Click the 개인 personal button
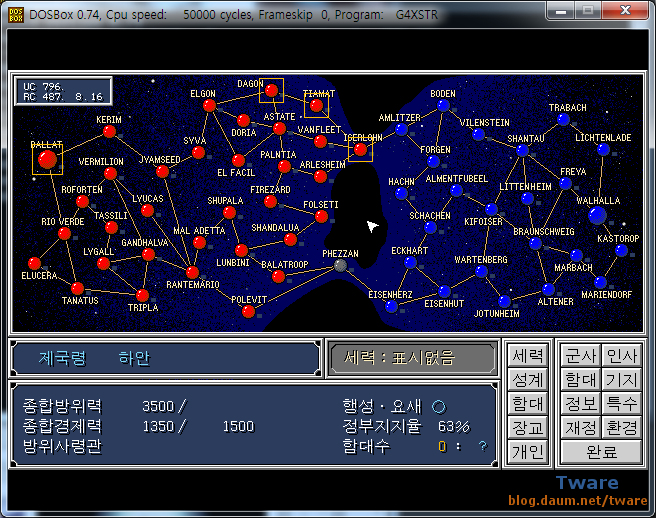Image resolution: width=656 pixels, height=518 pixels. pyautogui.click(x=528, y=451)
